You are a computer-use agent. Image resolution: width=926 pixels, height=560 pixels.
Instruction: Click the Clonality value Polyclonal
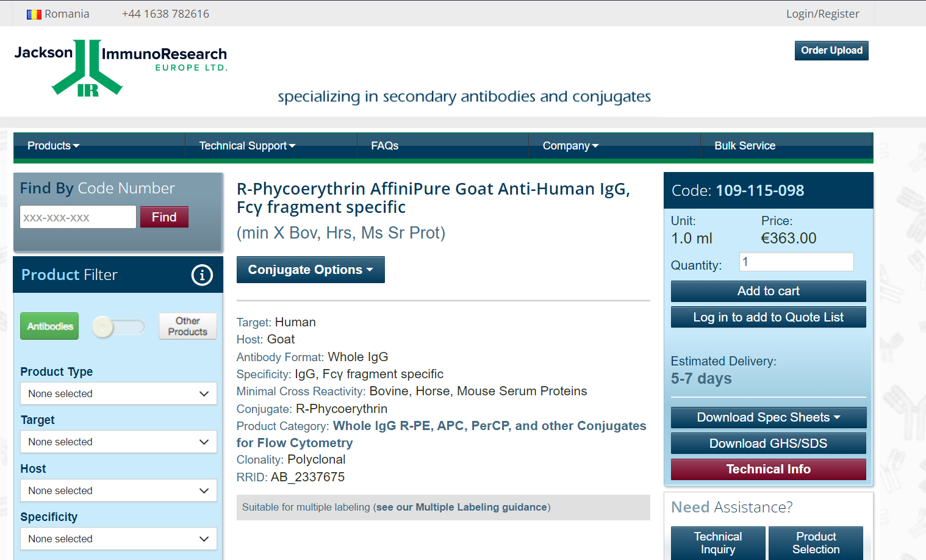coord(316,459)
